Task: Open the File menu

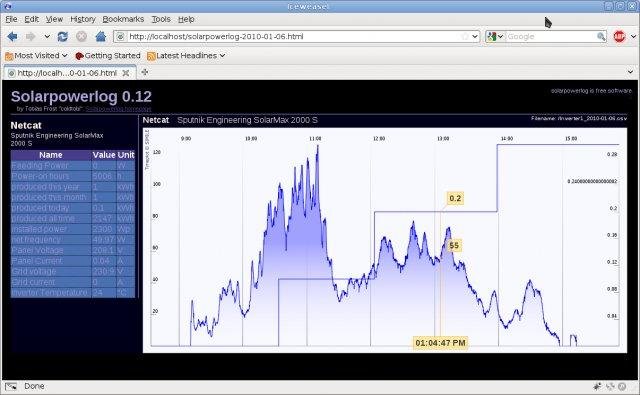Action: (x=11, y=19)
